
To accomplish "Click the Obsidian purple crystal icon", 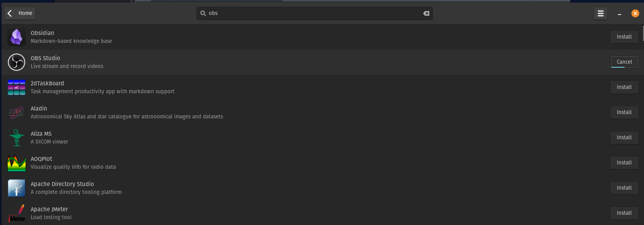I will click(x=17, y=37).
